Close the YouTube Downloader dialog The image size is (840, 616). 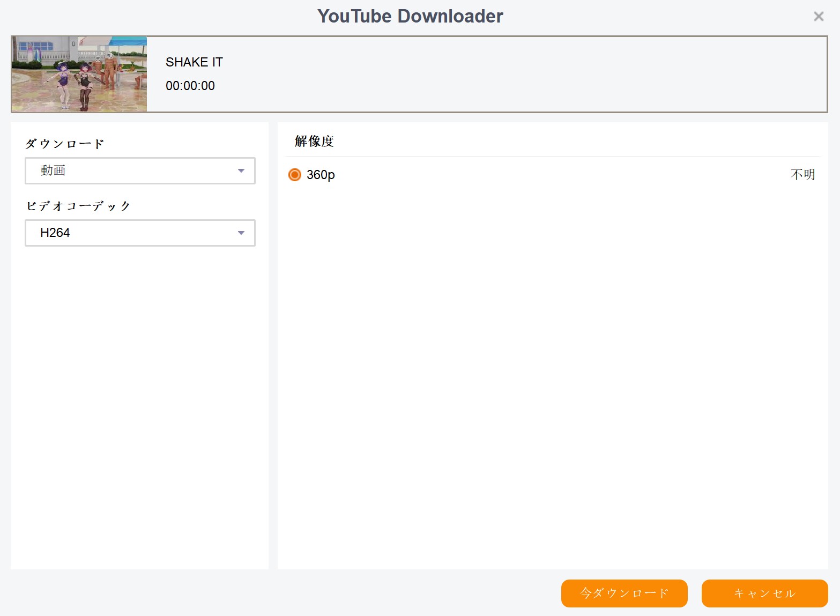tap(818, 16)
